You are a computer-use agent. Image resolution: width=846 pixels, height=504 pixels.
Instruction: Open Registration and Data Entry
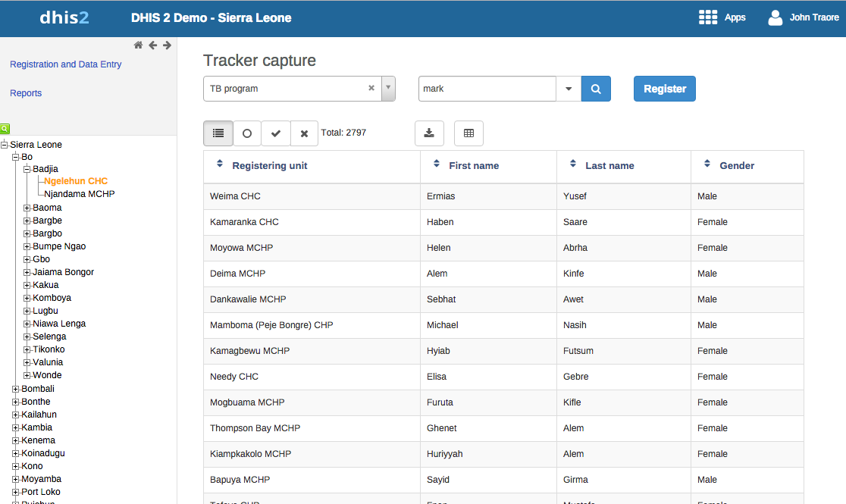pyautogui.click(x=66, y=64)
